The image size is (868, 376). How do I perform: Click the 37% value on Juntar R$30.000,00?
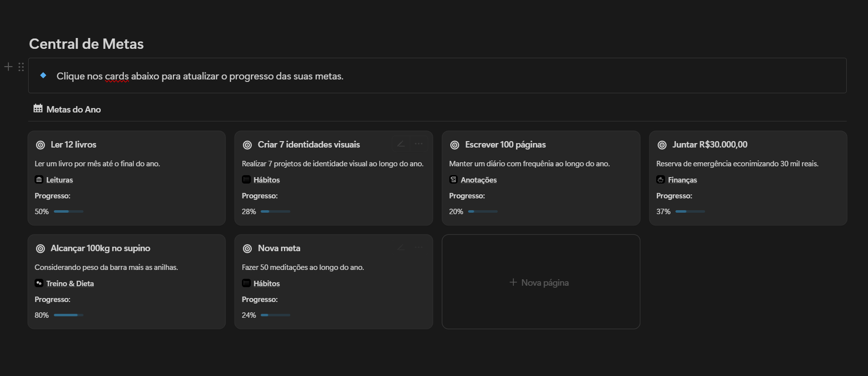point(663,212)
